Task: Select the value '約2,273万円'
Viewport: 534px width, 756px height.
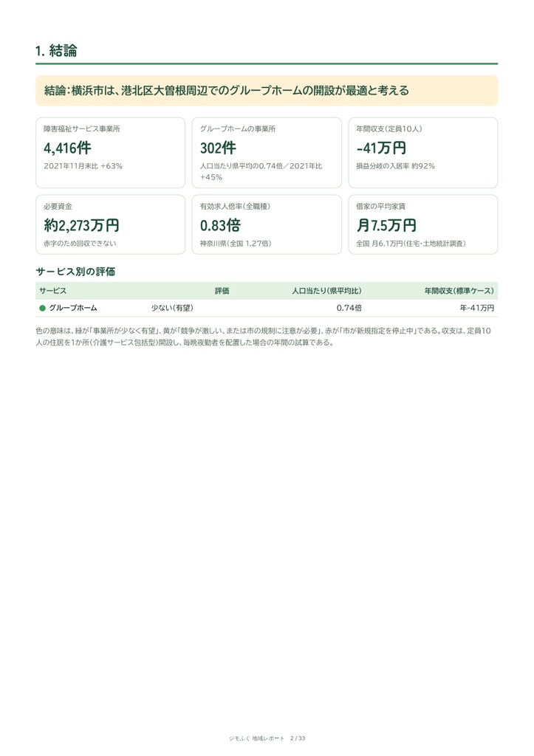Action: tap(81, 225)
